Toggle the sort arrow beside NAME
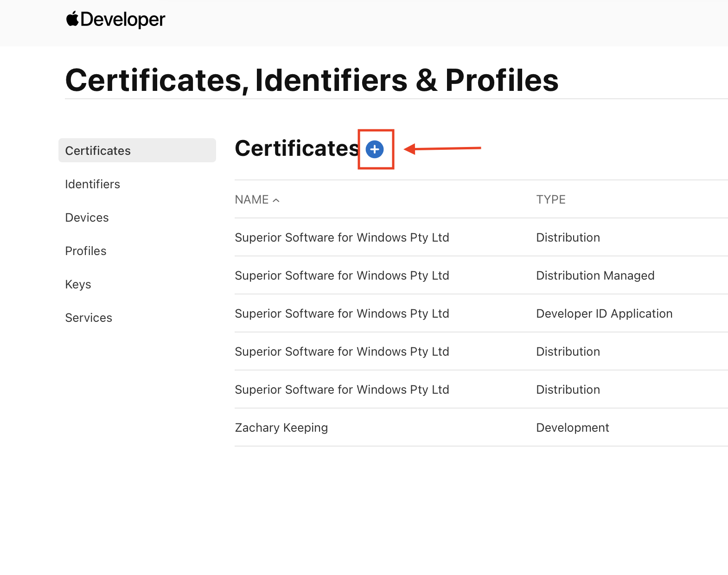Screen dimensions: 728x575 click(x=276, y=200)
